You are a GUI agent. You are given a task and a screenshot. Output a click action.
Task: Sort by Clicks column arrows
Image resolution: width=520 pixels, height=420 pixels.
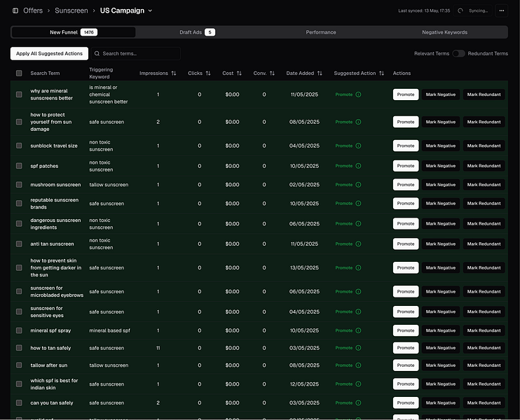coord(208,73)
